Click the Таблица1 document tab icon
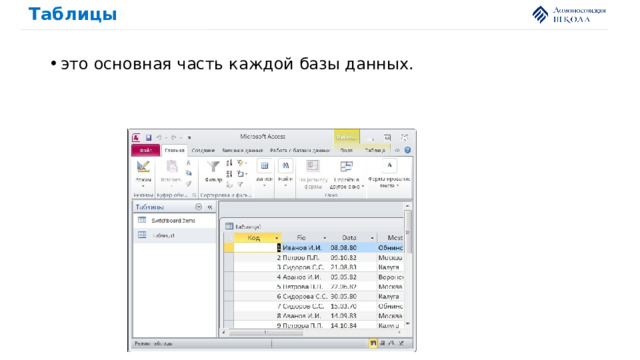This screenshot has width=640, height=360. [x=229, y=226]
